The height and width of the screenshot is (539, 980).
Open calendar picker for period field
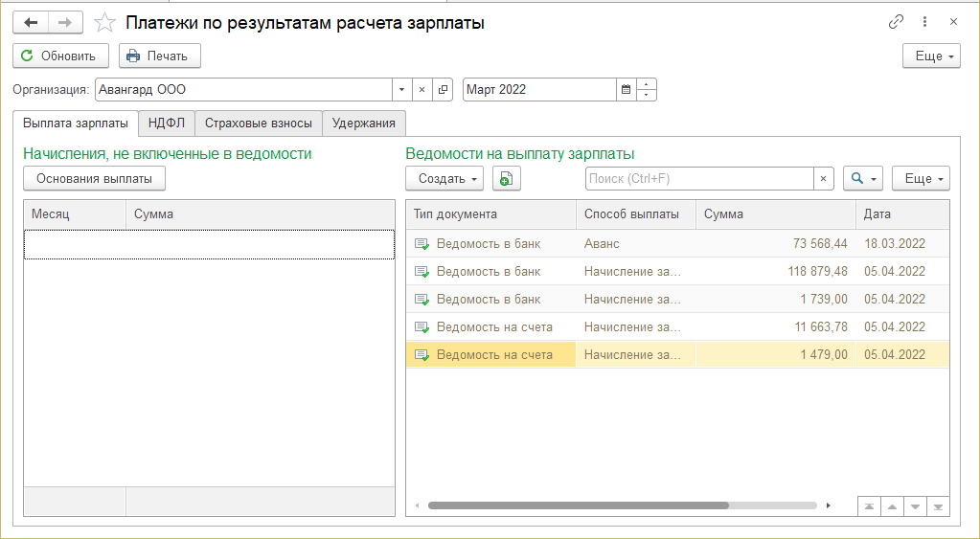[627, 90]
